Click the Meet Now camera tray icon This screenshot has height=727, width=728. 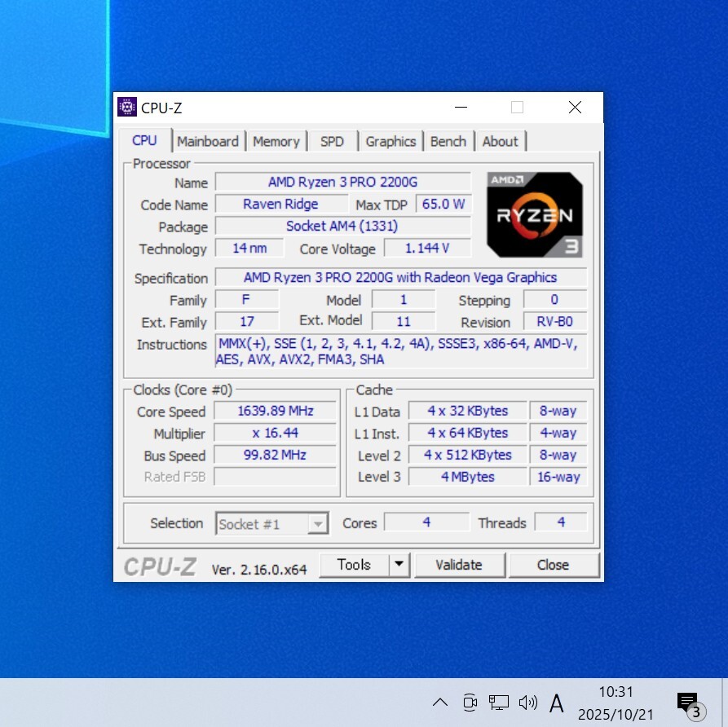pos(470,702)
